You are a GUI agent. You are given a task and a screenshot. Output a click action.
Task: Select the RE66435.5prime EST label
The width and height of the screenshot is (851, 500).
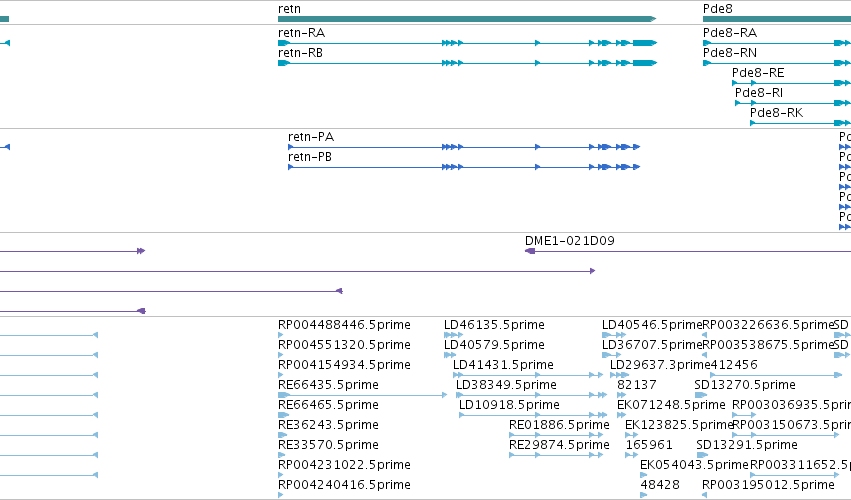click(x=328, y=385)
